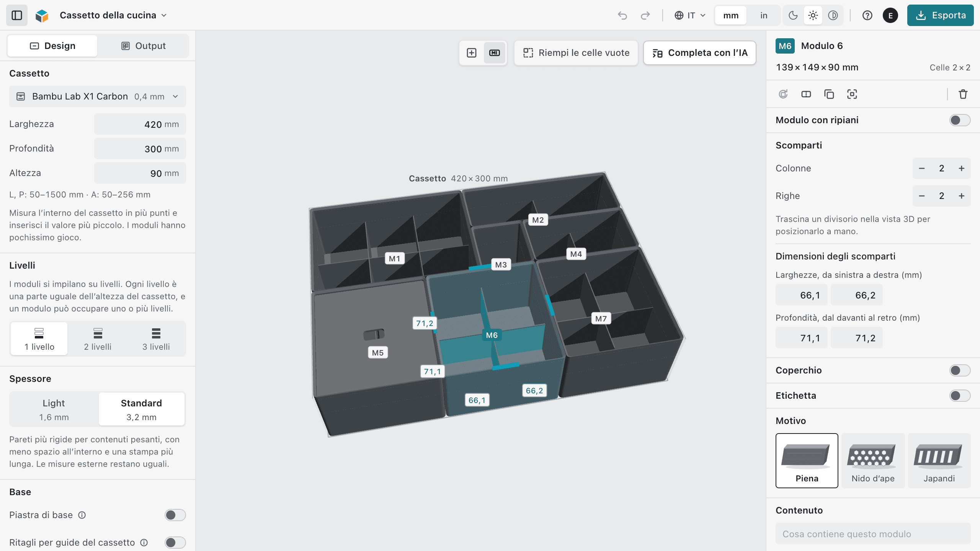Open the Bambu Lab X1 Carbon printer dropdown
The image size is (980, 551).
98,96
